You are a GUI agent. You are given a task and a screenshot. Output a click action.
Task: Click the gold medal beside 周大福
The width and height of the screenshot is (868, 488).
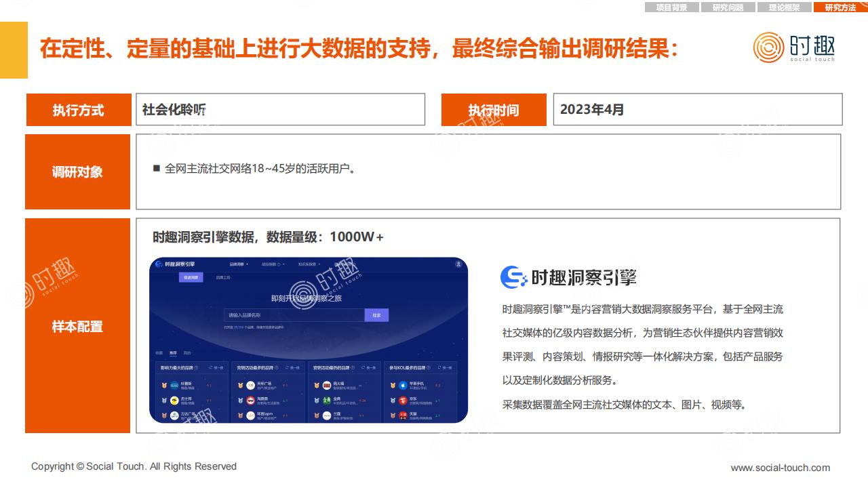coord(317,385)
